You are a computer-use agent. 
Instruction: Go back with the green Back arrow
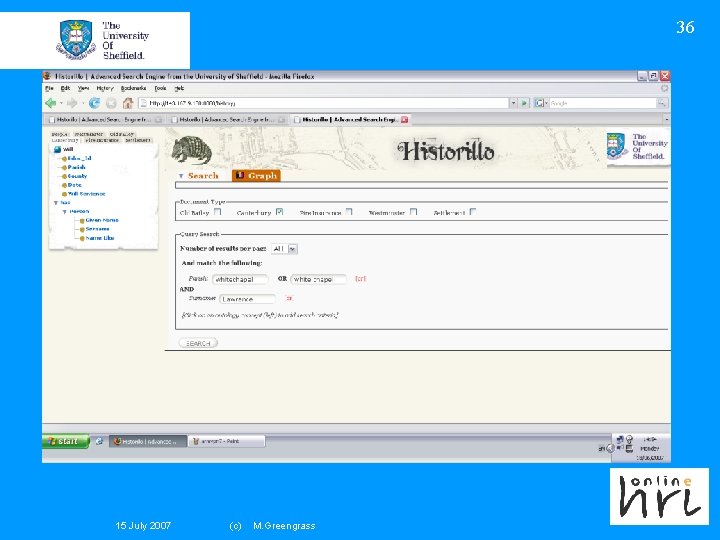(50, 103)
